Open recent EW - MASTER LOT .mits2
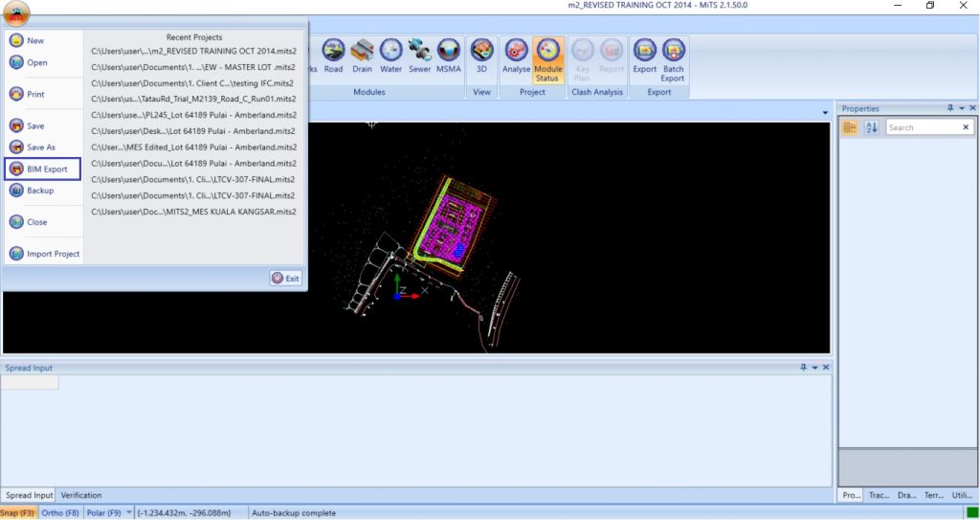980x520 pixels. coord(193,67)
